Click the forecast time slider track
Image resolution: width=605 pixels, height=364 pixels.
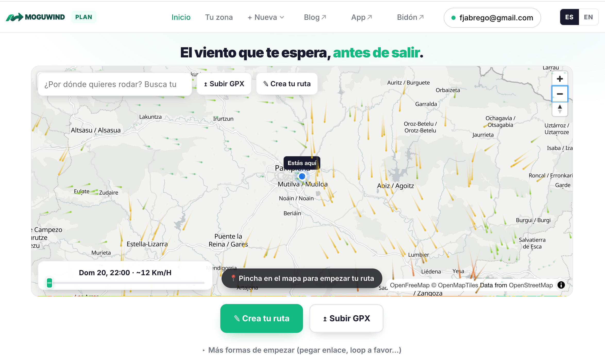[x=126, y=283]
